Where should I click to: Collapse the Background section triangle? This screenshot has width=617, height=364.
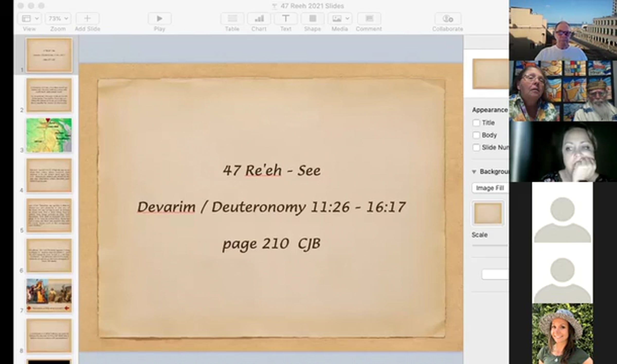[474, 172]
